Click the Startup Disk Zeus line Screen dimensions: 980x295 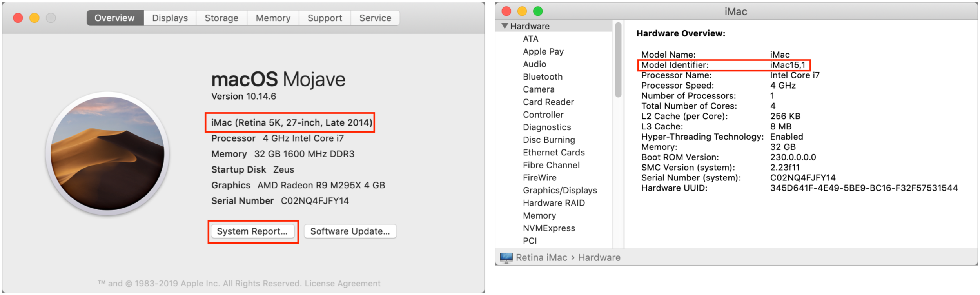click(x=252, y=169)
